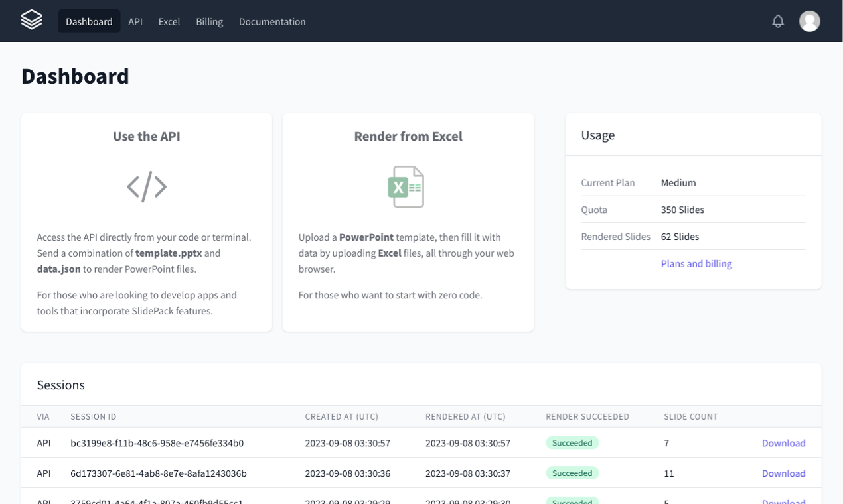Download session bc3199e8 file
Image resolution: width=843 pixels, height=504 pixels.
tap(783, 443)
